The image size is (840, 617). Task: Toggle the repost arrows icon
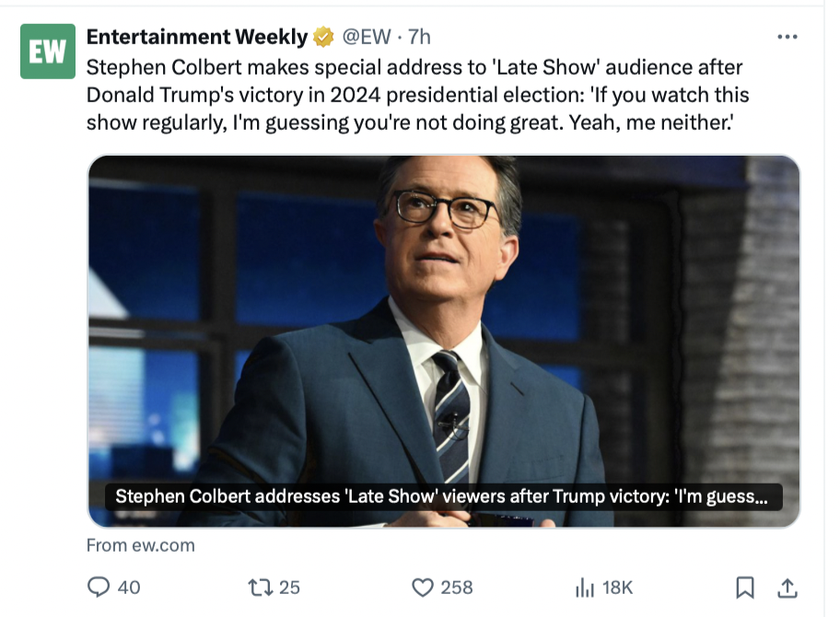coord(260,587)
